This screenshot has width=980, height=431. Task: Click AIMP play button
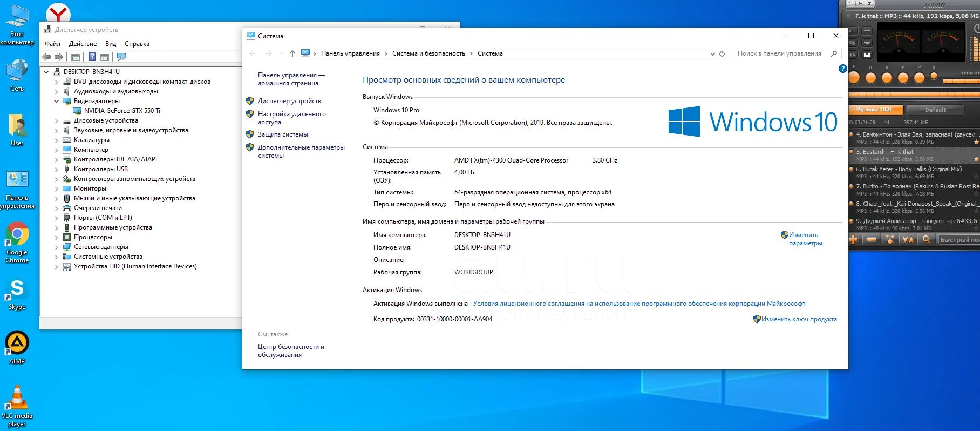tap(854, 77)
